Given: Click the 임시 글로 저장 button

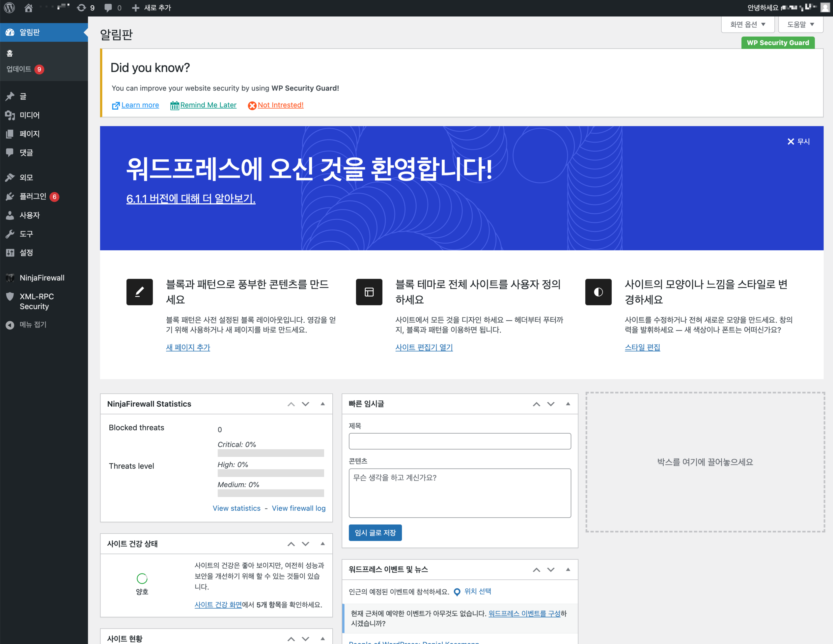Looking at the screenshot, I should click(375, 533).
